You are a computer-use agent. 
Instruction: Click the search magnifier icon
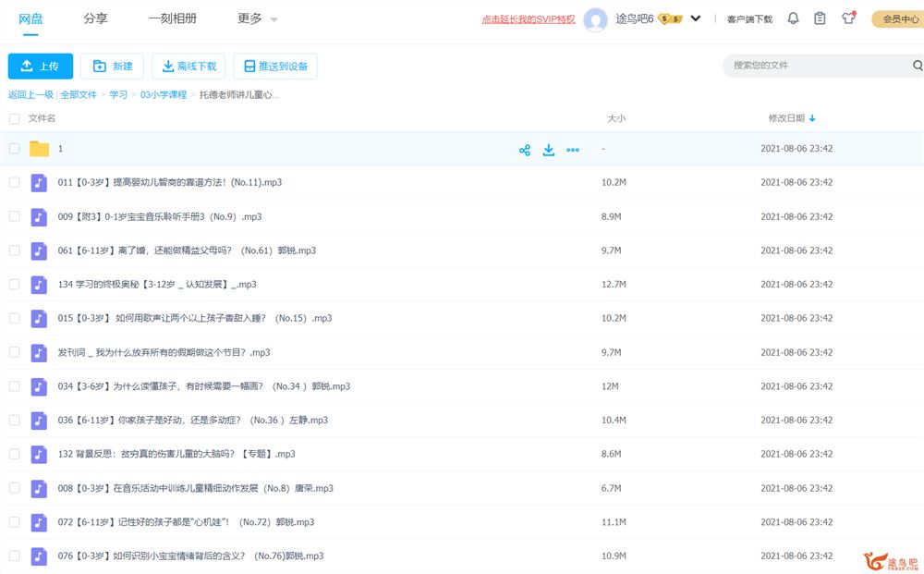(x=918, y=66)
